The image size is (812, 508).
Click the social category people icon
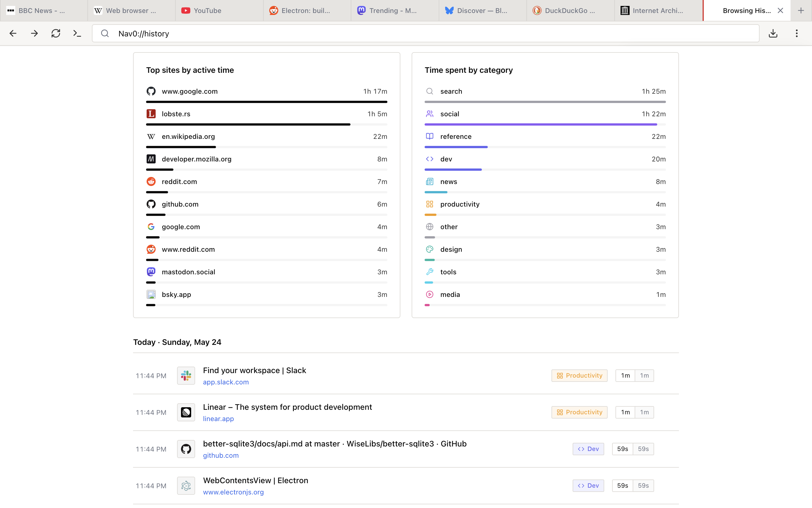pyautogui.click(x=429, y=114)
